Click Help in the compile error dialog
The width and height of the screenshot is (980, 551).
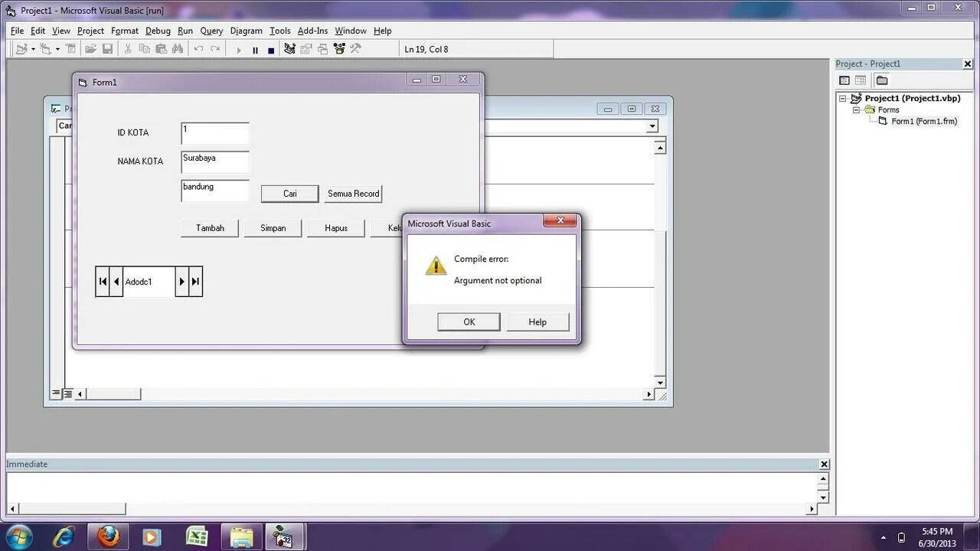click(537, 322)
